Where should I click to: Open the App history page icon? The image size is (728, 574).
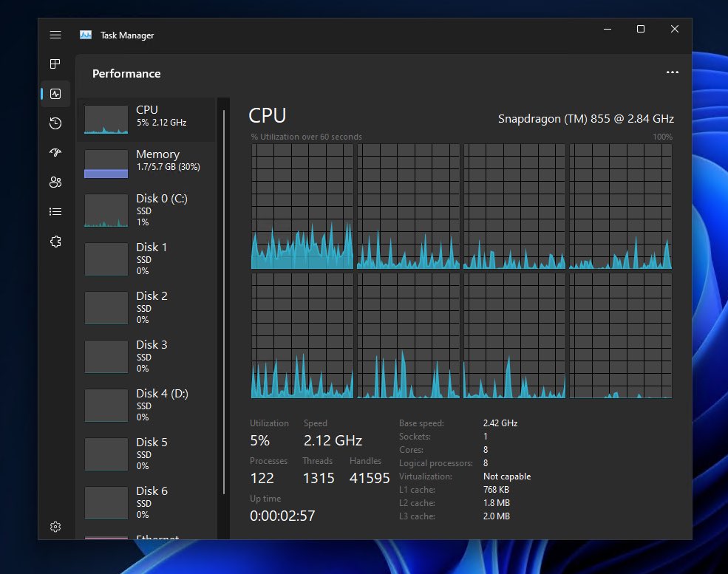pos(55,123)
